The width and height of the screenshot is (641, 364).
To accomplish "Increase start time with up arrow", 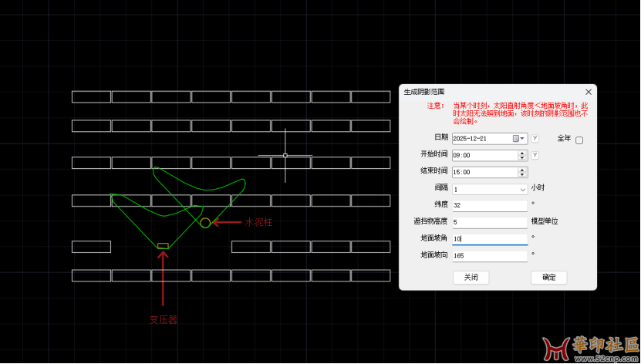I will 521,153.
